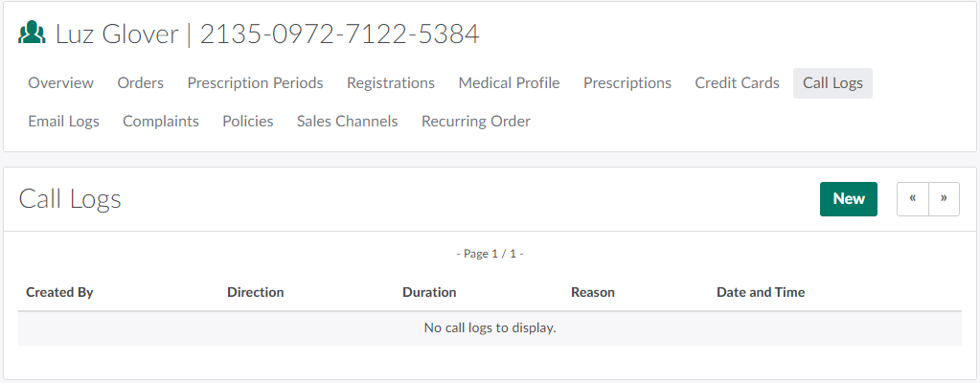Go to next page of call logs
Screen dimensions: 980x383
click(944, 199)
